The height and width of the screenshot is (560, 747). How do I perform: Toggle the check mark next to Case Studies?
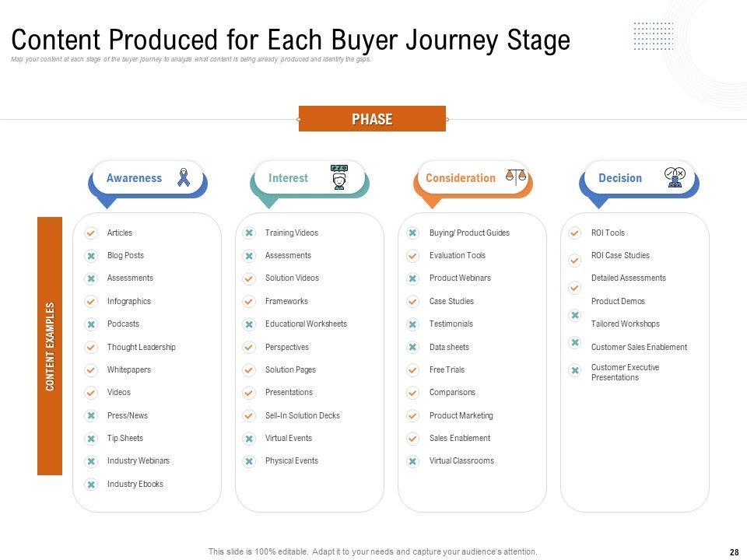point(412,302)
